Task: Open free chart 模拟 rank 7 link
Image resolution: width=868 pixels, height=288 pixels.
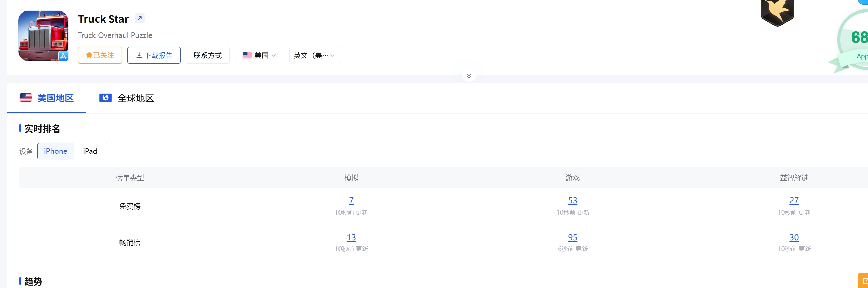Action: (x=351, y=200)
